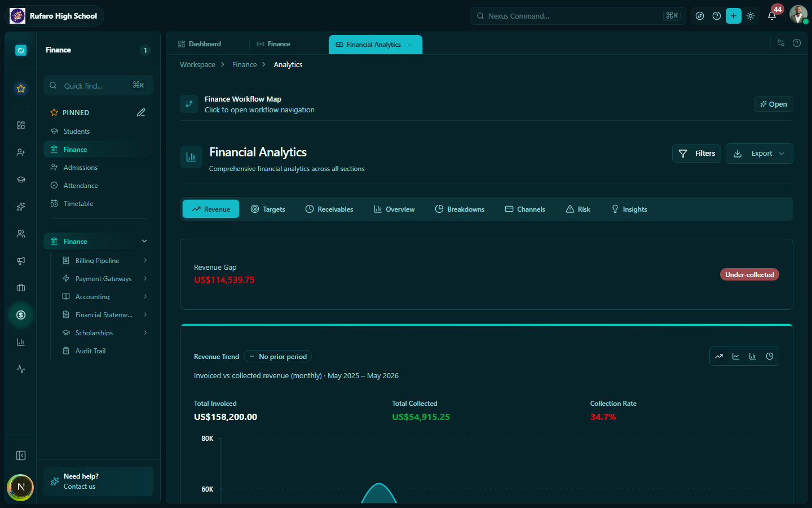Open the briefcase icon in left rail

pos(21,288)
